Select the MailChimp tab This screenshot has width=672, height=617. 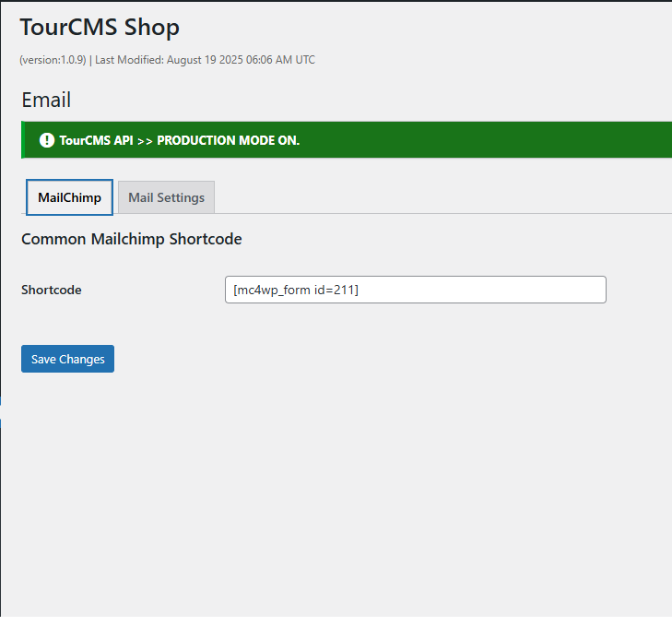[69, 197]
